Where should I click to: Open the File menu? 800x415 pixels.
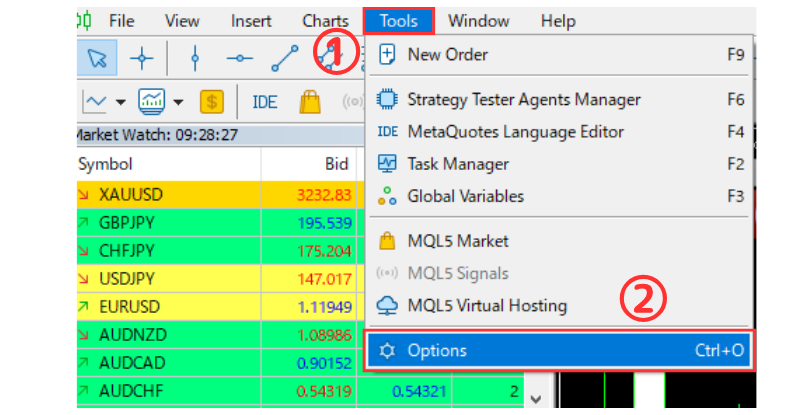coord(121,20)
